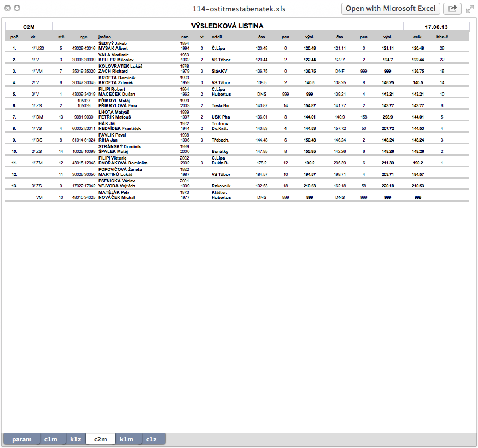
Task: Click the club Tesla Bo cell
Action: click(x=220, y=105)
